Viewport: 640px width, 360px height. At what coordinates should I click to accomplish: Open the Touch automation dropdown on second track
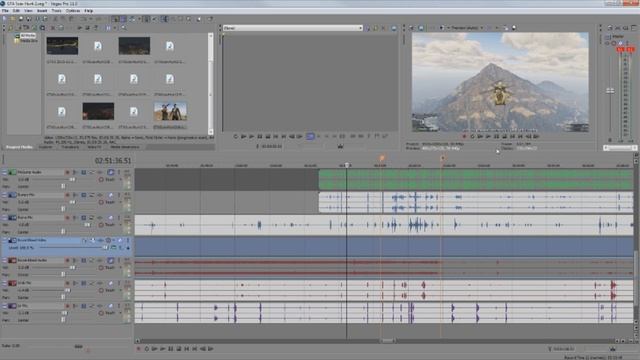[120, 202]
